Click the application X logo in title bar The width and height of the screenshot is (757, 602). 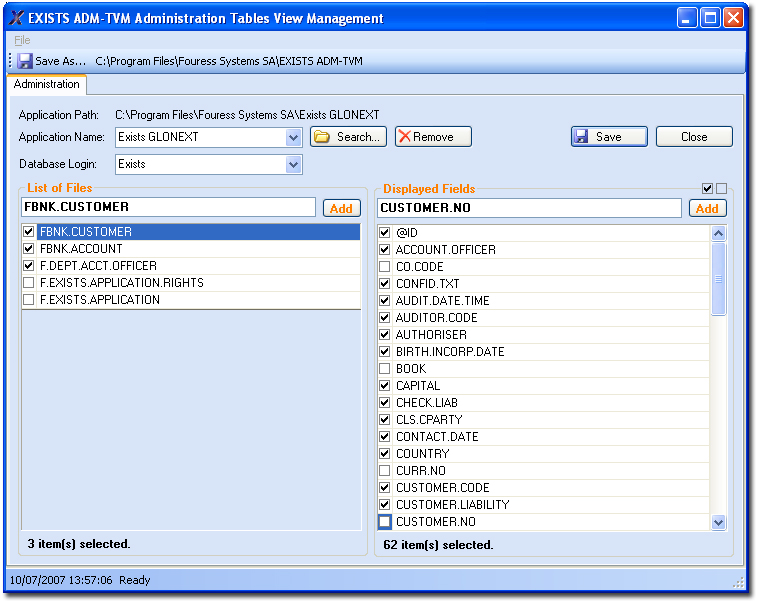coord(16,18)
